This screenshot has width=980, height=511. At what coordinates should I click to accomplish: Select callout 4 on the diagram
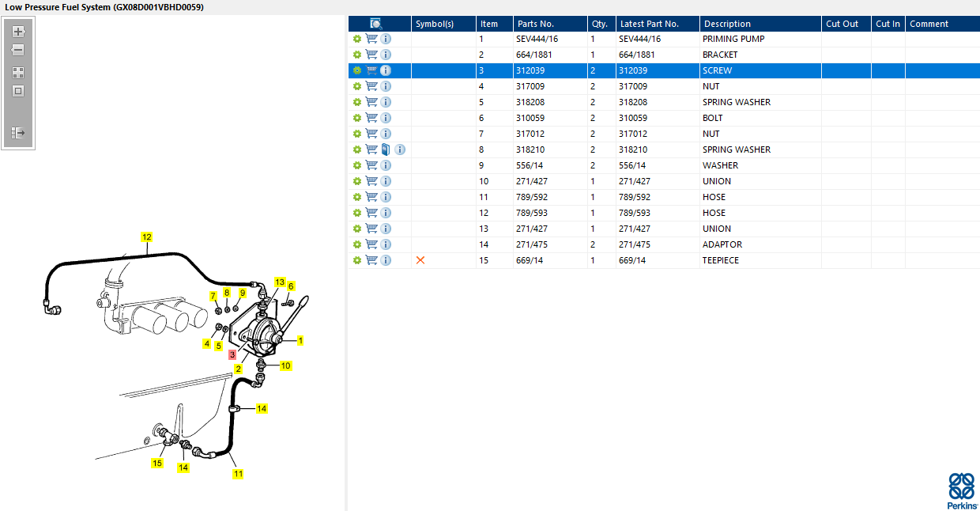pyautogui.click(x=207, y=343)
